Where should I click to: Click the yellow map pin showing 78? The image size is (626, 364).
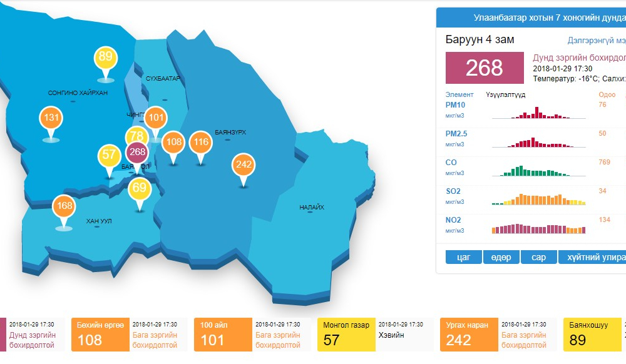point(136,136)
